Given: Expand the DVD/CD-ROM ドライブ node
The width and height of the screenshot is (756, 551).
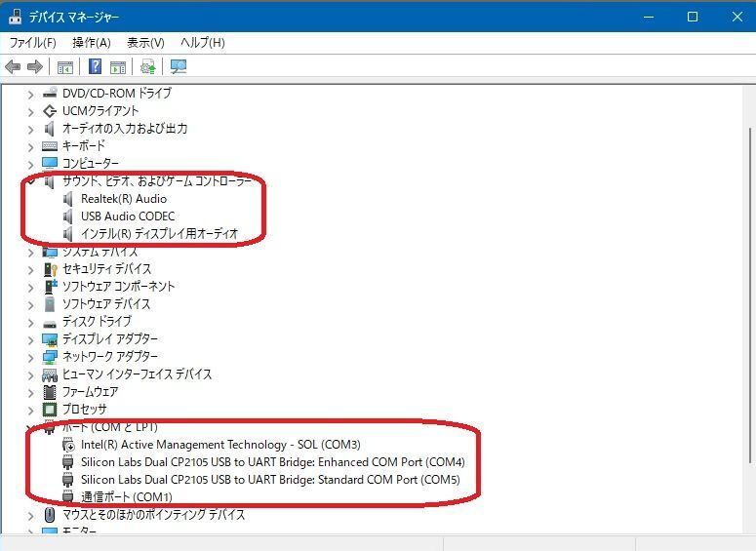Looking at the screenshot, I should (x=31, y=94).
